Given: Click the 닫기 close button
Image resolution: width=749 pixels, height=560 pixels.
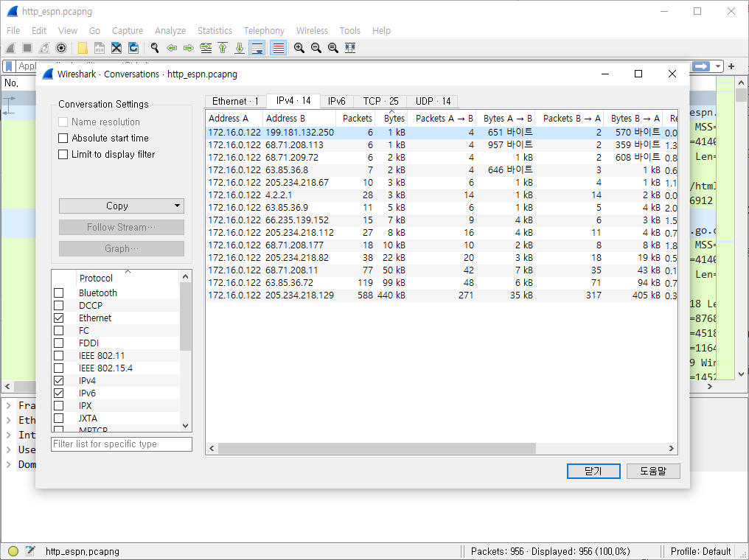Looking at the screenshot, I should coord(593,471).
